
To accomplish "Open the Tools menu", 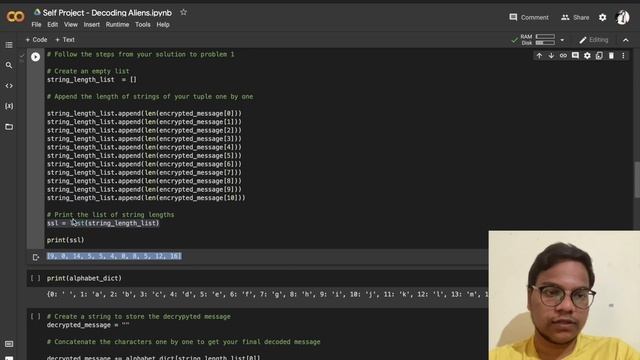I will point(142,24).
